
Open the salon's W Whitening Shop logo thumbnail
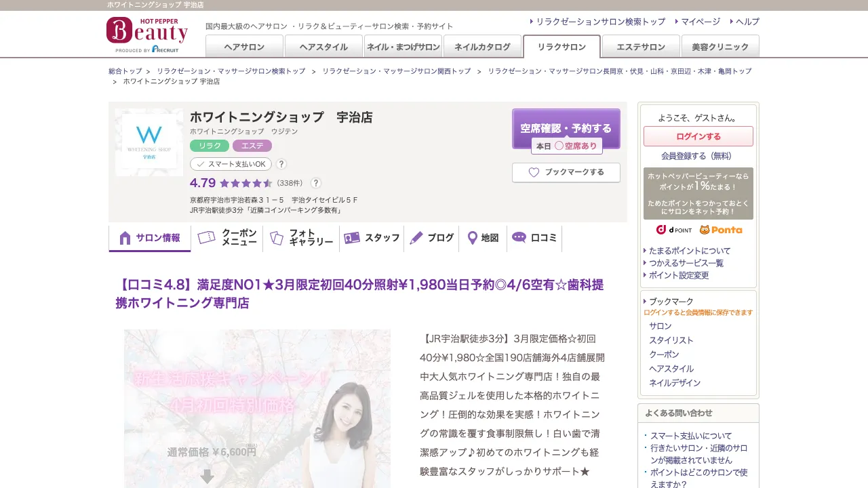tap(149, 142)
